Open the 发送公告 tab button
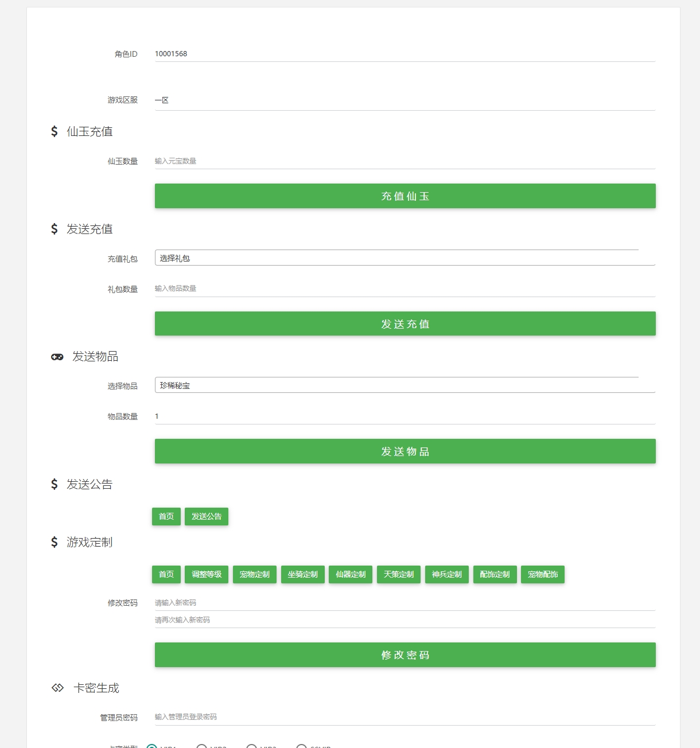The height and width of the screenshot is (748, 700). (x=207, y=516)
